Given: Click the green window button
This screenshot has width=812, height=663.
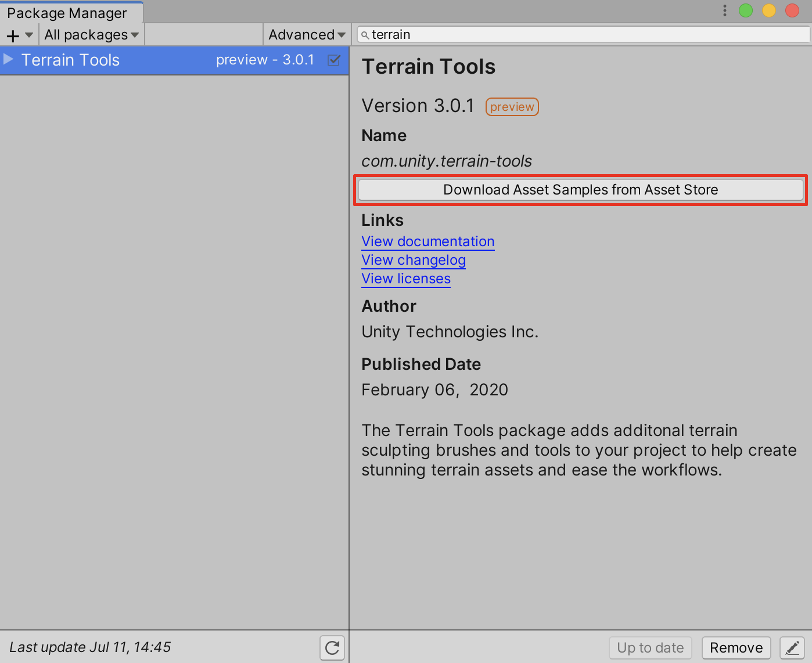Looking at the screenshot, I should pyautogui.click(x=746, y=10).
